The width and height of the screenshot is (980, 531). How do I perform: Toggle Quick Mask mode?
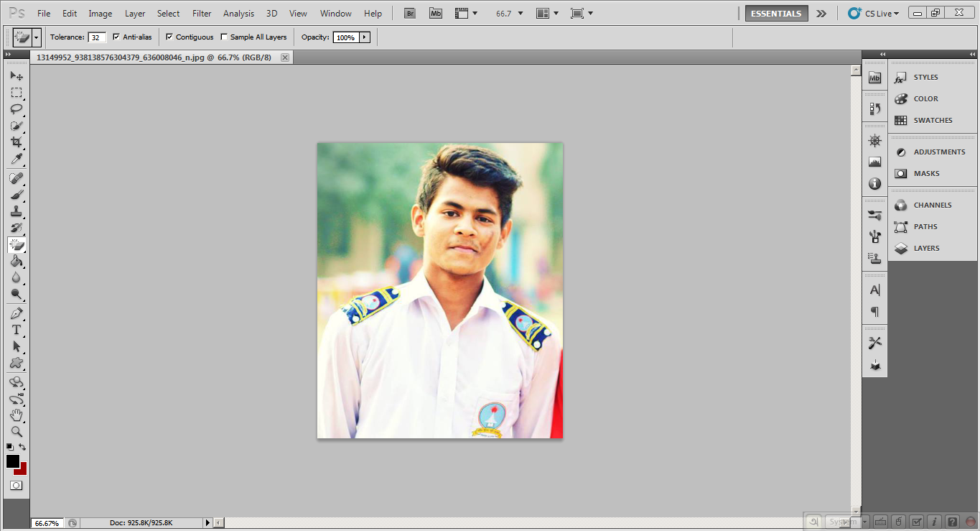coord(17,486)
